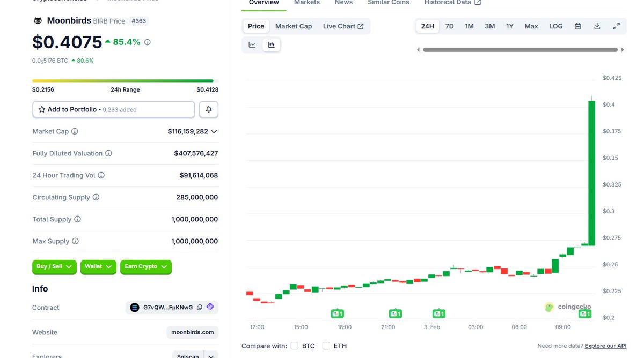644x358 pixels.
Task: Open the Overview tab
Action: tap(264, 3)
